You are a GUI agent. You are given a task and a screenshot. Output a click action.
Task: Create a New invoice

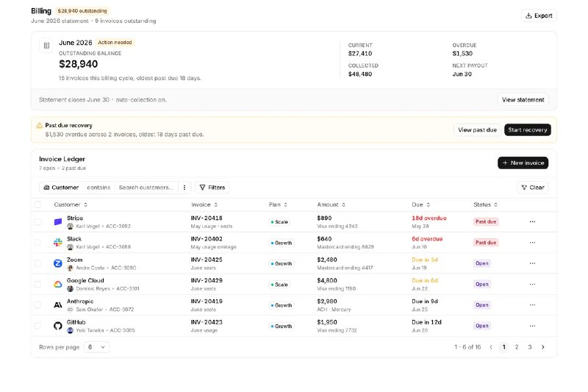tap(523, 163)
